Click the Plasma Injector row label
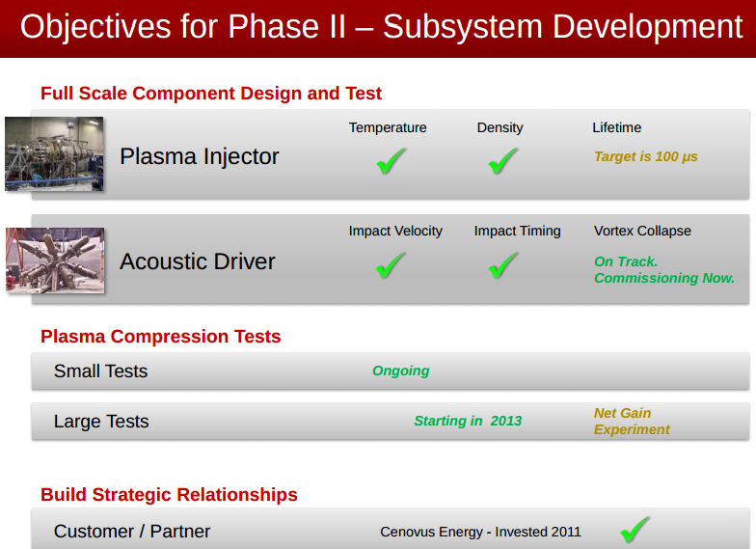756x549 pixels. (x=200, y=156)
